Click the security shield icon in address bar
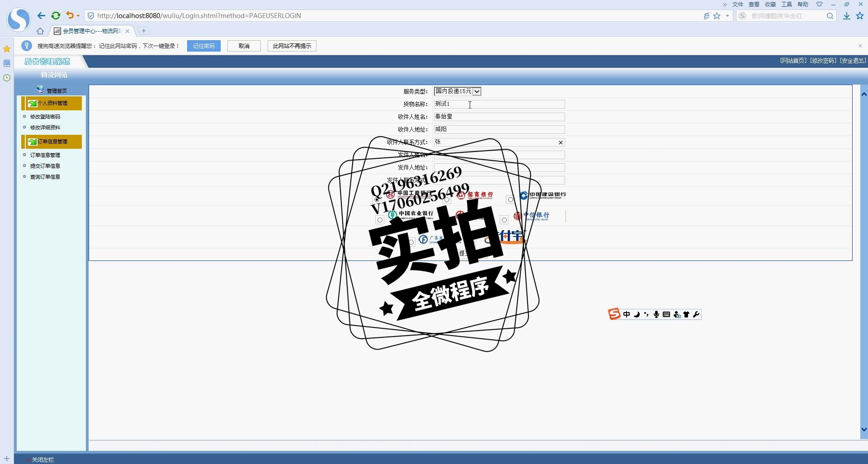Viewport: 868px width, 464px height. 91,16
